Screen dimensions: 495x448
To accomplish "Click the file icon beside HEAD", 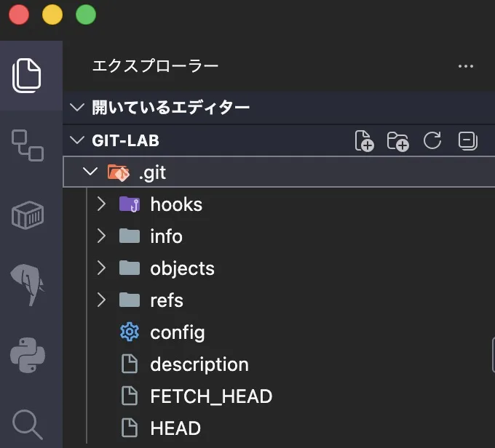I will 130,428.
